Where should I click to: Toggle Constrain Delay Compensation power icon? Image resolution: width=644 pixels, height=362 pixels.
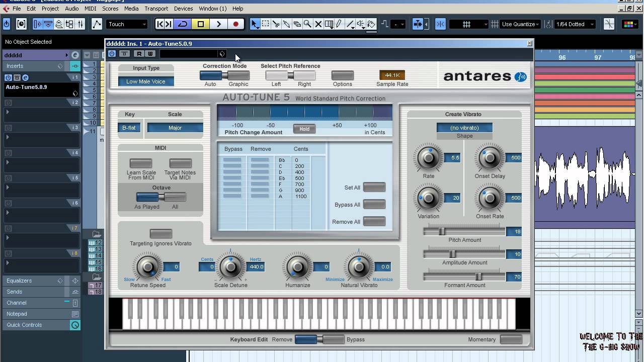tap(7, 24)
